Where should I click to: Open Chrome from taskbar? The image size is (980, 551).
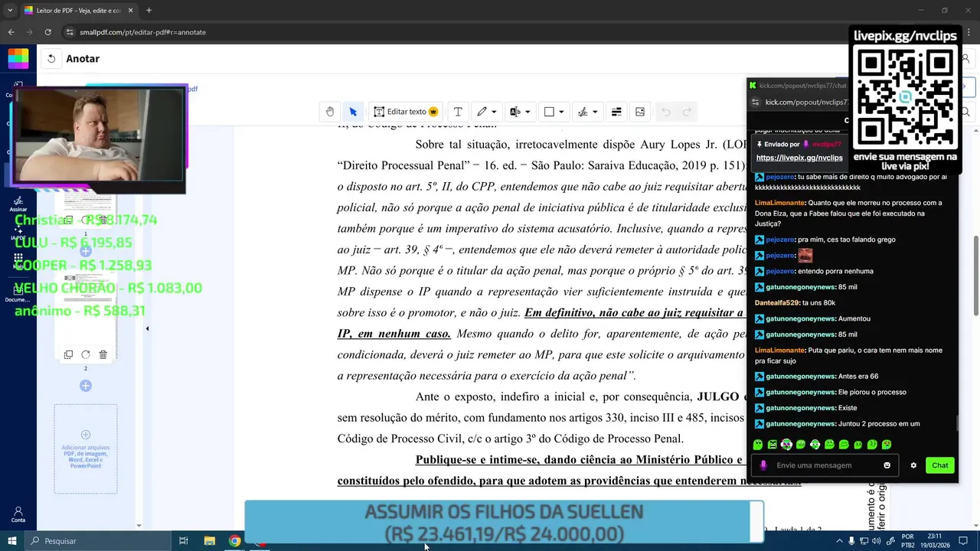(x=234, y=541)
